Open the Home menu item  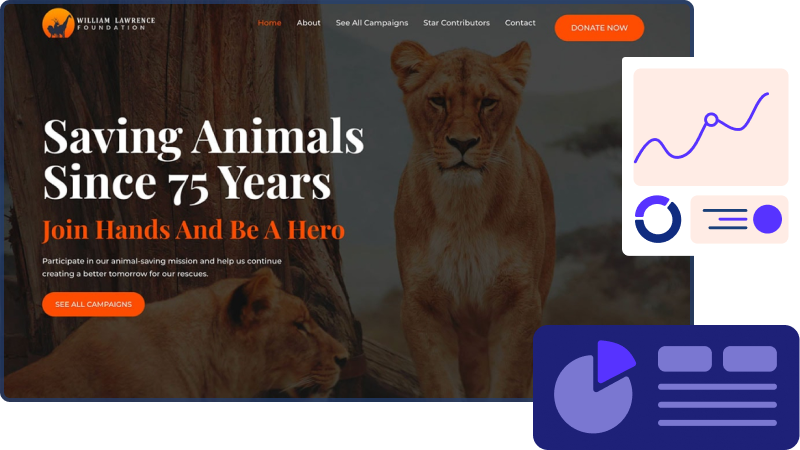(x=269, y=23)
